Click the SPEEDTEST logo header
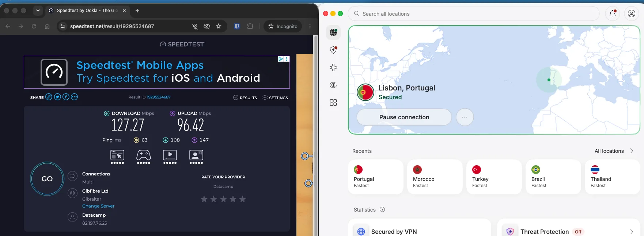644x236 pixels. coord(182,44)
